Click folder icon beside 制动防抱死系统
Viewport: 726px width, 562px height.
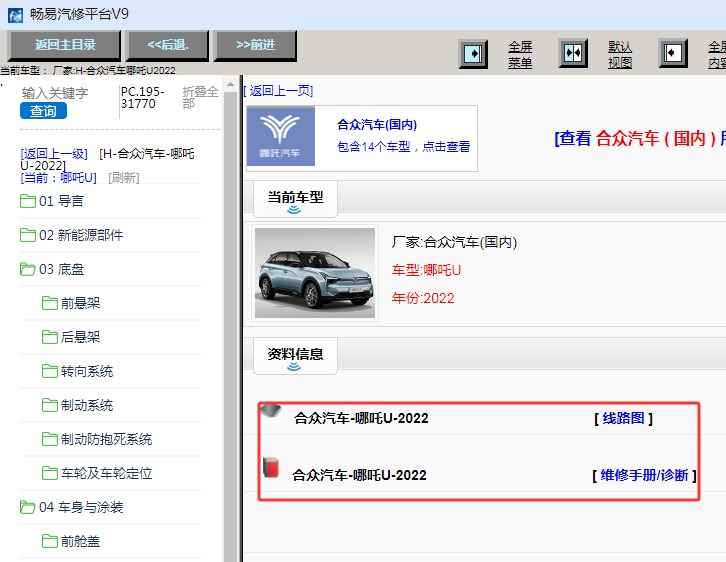tap(50, 439)
